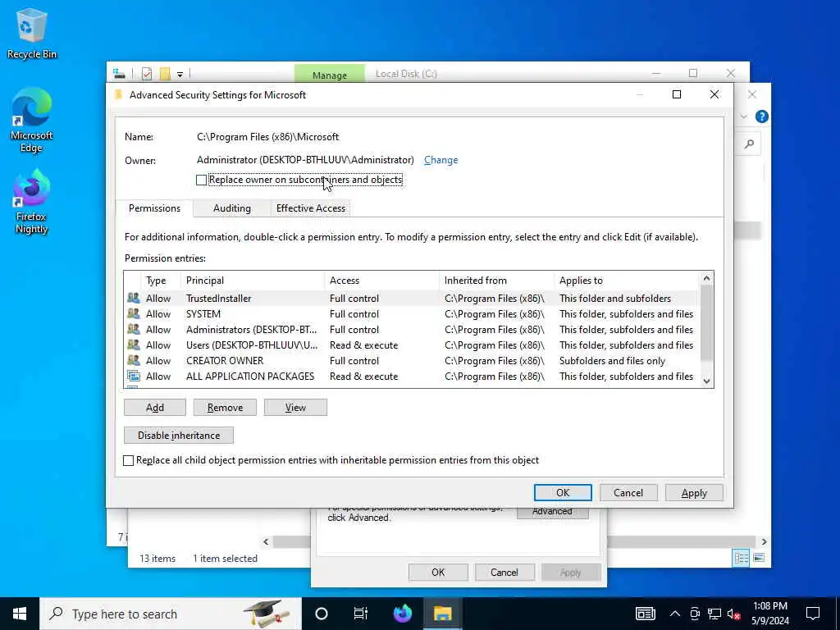Click the View button
This screenshot has width=840, height=630.
[x=295, y=407]
